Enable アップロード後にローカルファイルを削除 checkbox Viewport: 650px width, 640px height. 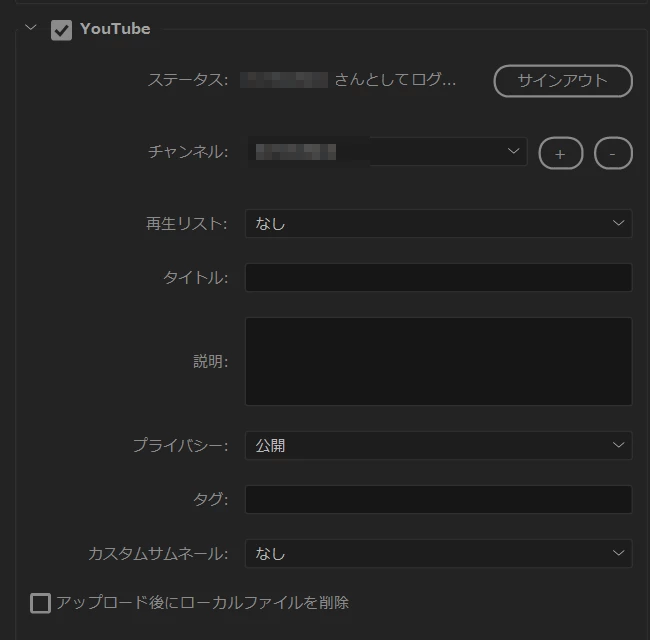tap(41, 603)
